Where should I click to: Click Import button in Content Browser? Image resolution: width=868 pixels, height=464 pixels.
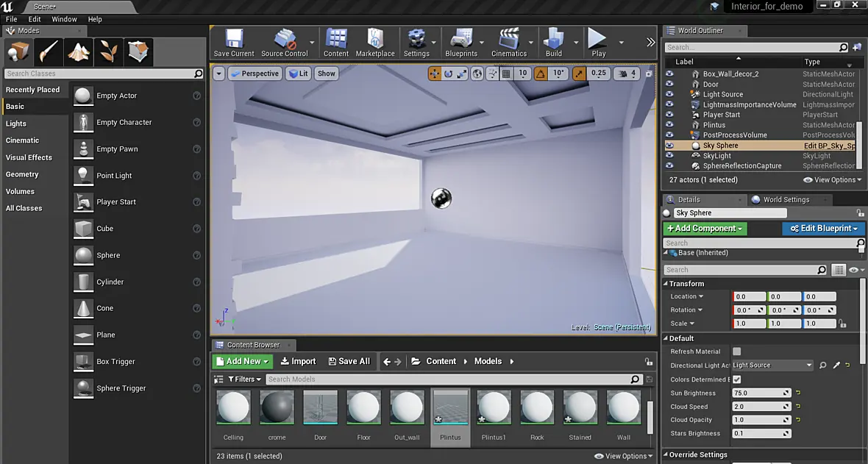[298, 362]
